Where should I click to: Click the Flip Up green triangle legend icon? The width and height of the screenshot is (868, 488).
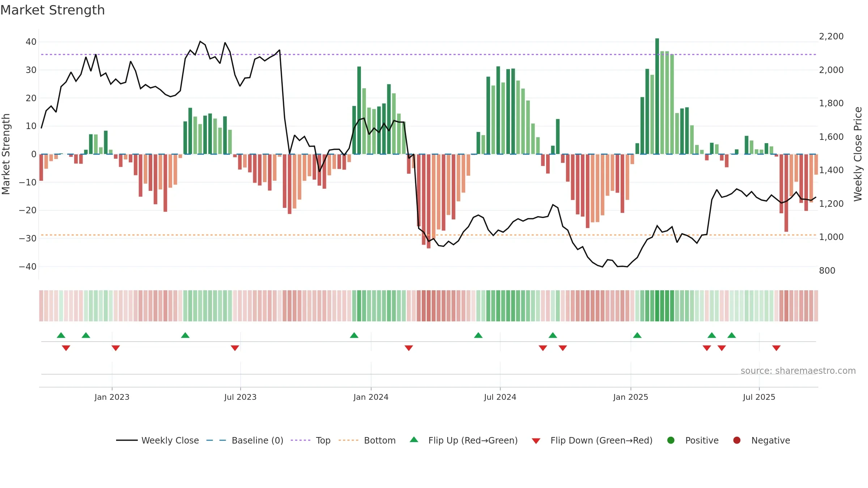click(414, 440)
